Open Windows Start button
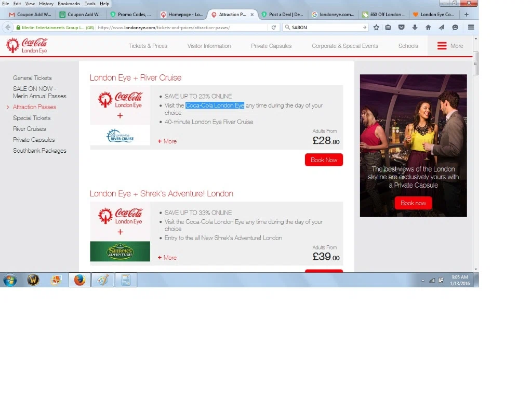Screen dimensions: 532x398 [x=10, y=280]
